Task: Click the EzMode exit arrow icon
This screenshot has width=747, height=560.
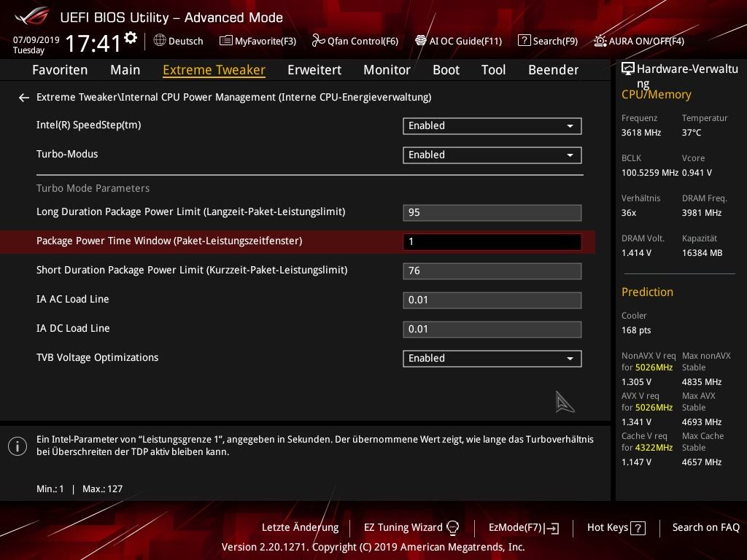Action: pyautogui.click(x=551, y=528)
